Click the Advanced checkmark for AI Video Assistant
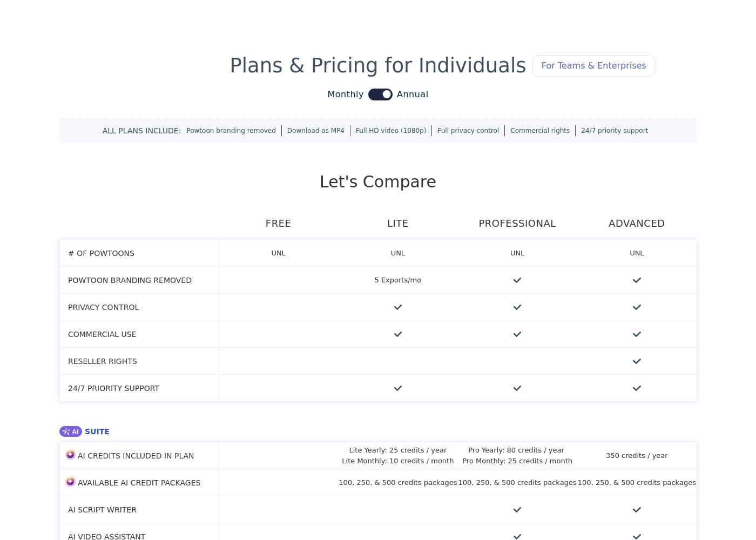 [637, 537]
